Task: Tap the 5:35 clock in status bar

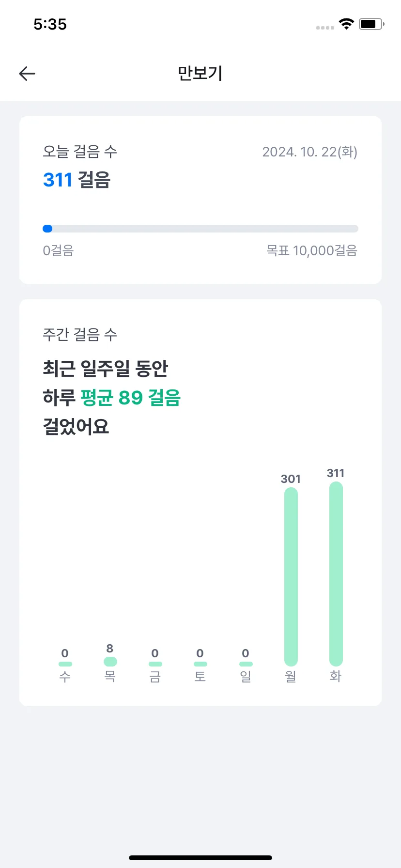Action: [50, 24]
